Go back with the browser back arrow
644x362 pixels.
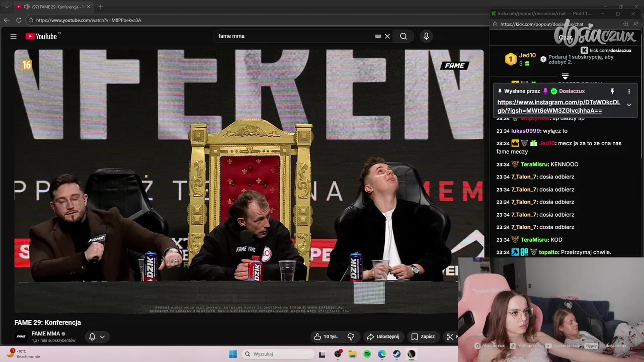pyautogui.click(x=7, y=20)
